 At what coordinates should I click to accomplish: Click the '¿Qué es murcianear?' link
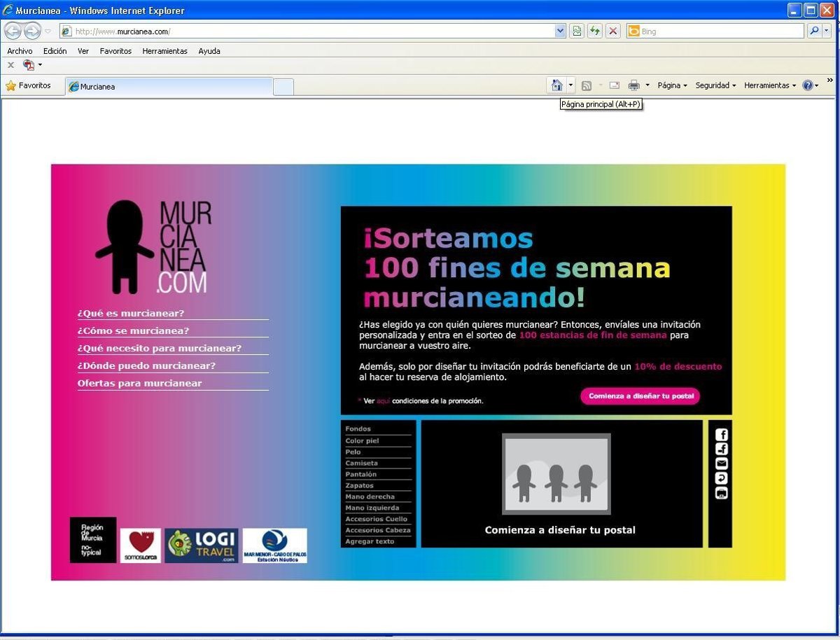click(131, 313)
